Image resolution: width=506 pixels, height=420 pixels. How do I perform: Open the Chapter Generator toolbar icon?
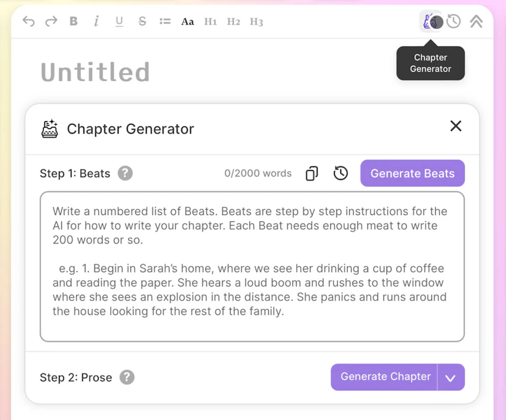point(431,22)
